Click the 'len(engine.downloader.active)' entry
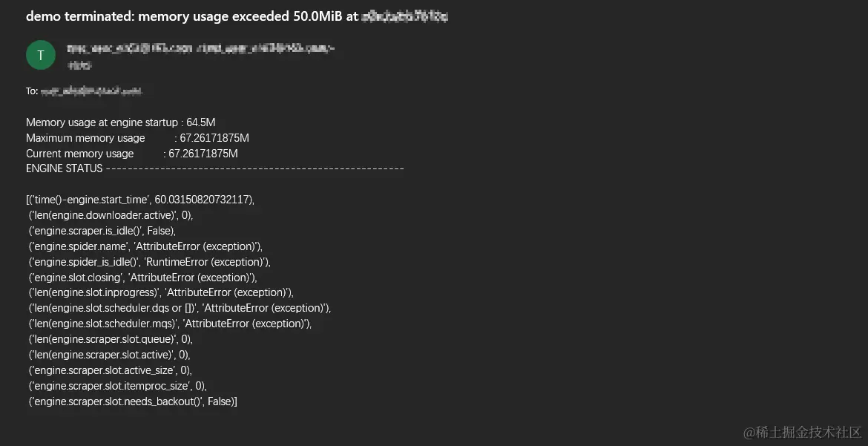 111,215
